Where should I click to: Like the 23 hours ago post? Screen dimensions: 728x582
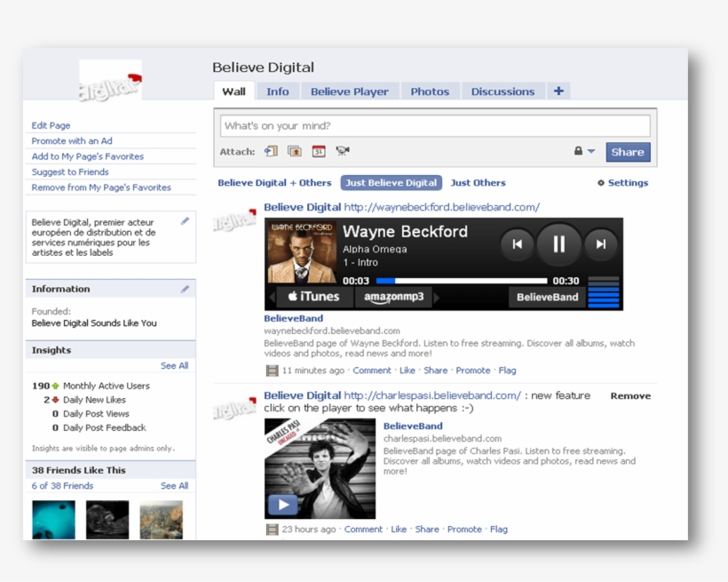(399, 530)
